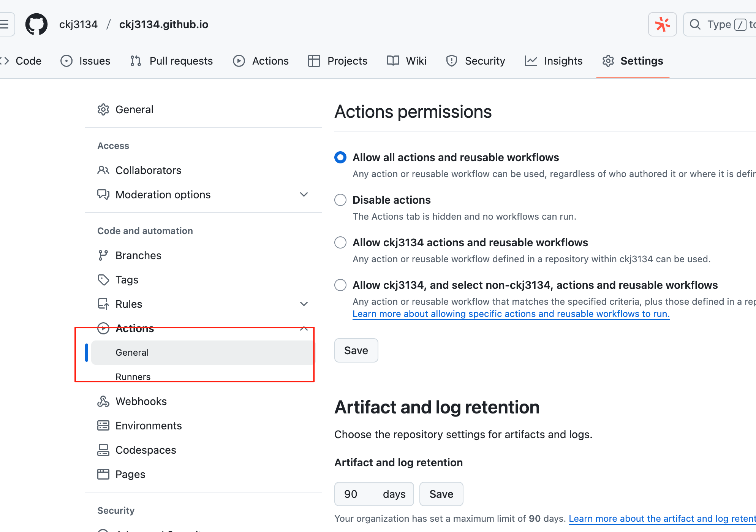The image size is (756, 532).
Task: Open the Branches settings page
Action: point(138,255)
